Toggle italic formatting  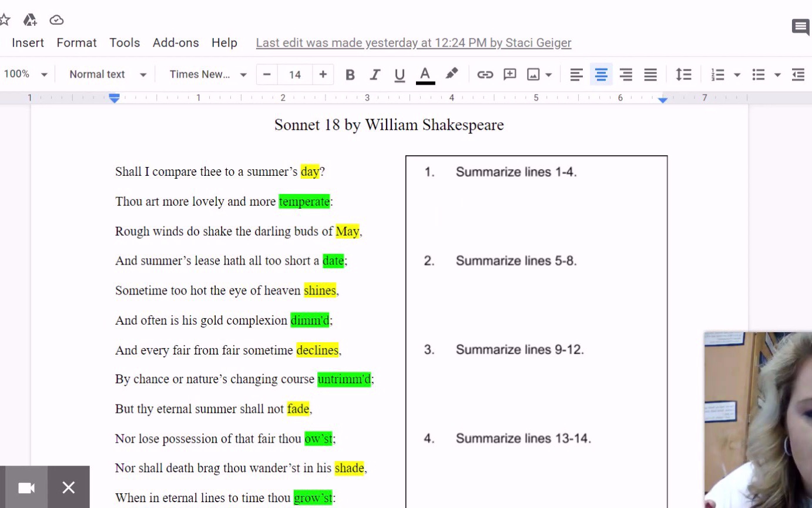point(375,75)
